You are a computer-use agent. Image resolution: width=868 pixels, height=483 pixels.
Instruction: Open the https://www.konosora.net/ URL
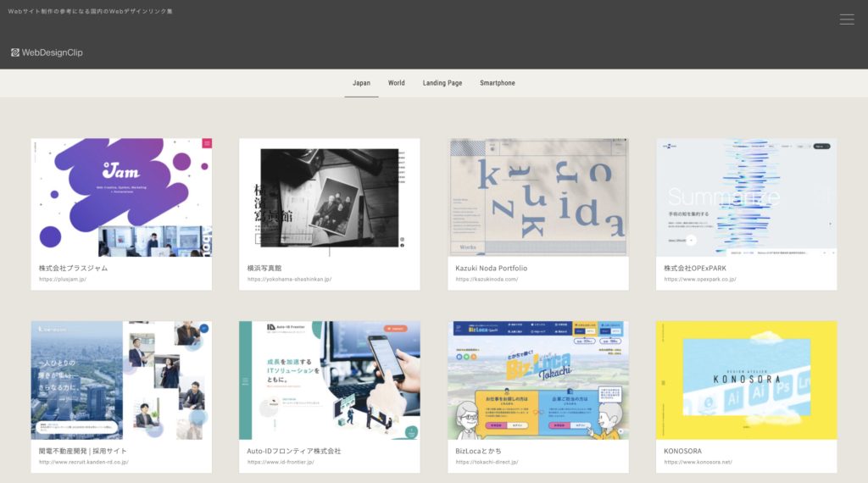coord(698,462)
